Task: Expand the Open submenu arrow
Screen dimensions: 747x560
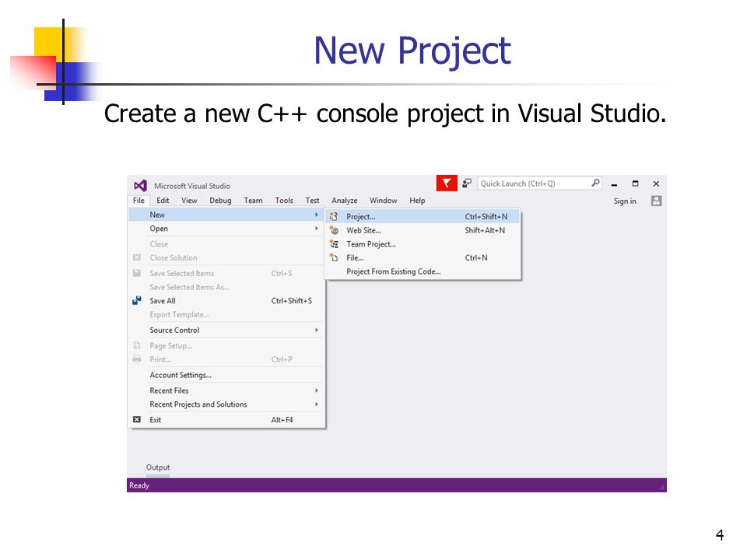Action: (317, 229)
